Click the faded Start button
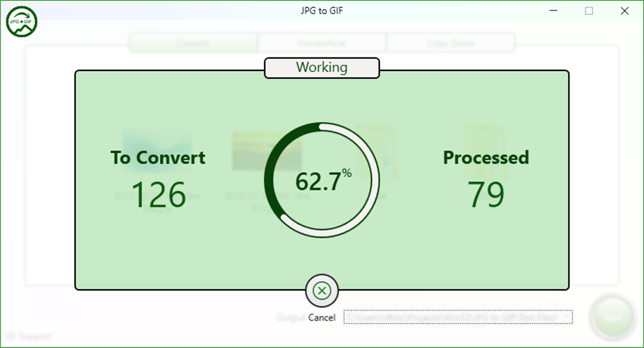 612,317
